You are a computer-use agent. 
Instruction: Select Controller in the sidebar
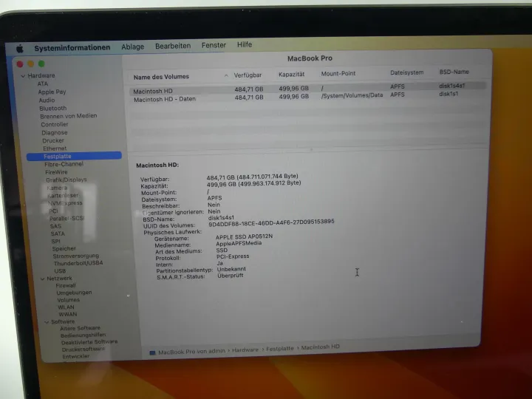[x=55, y=125]
